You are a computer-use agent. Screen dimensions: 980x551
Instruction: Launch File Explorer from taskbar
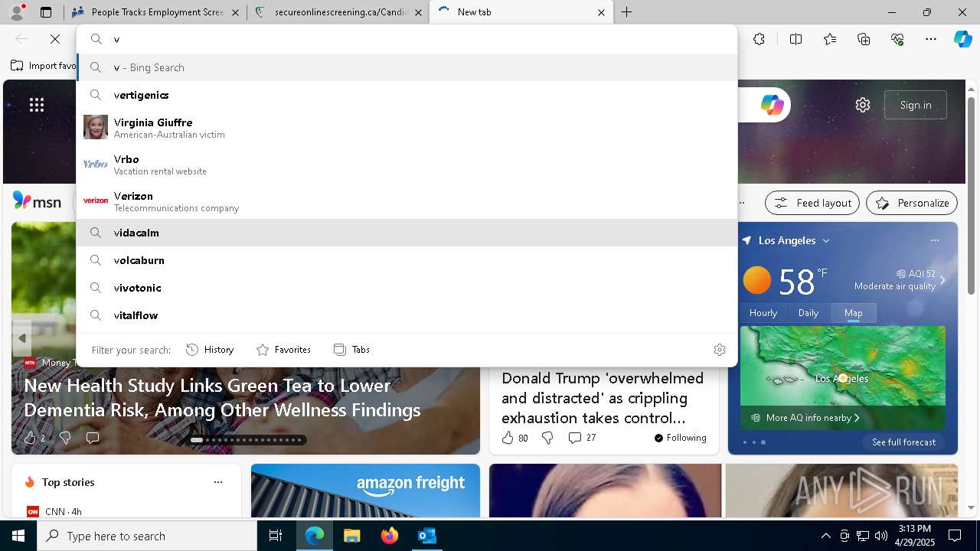[x=351, y=536]
